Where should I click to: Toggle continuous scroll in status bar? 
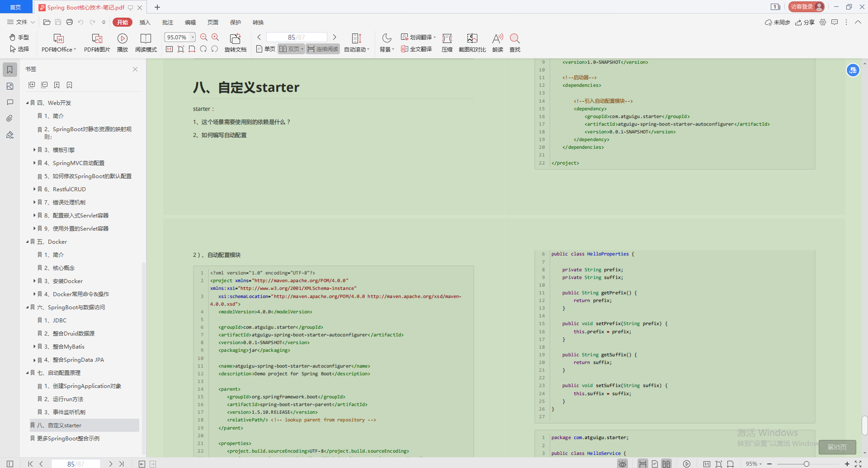[x=642, y=464]
